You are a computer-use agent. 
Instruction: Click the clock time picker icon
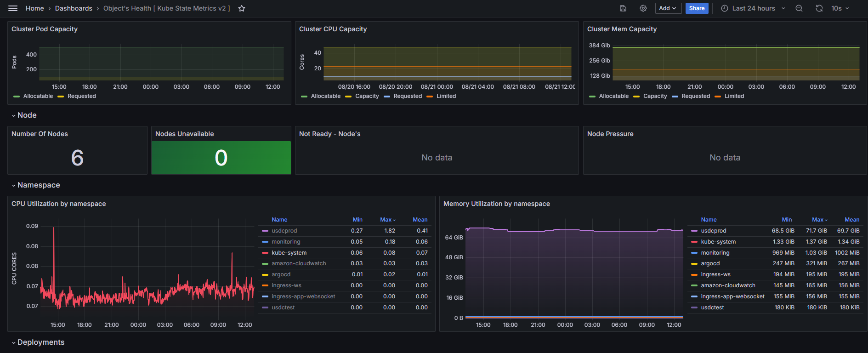tap(725, 8)
